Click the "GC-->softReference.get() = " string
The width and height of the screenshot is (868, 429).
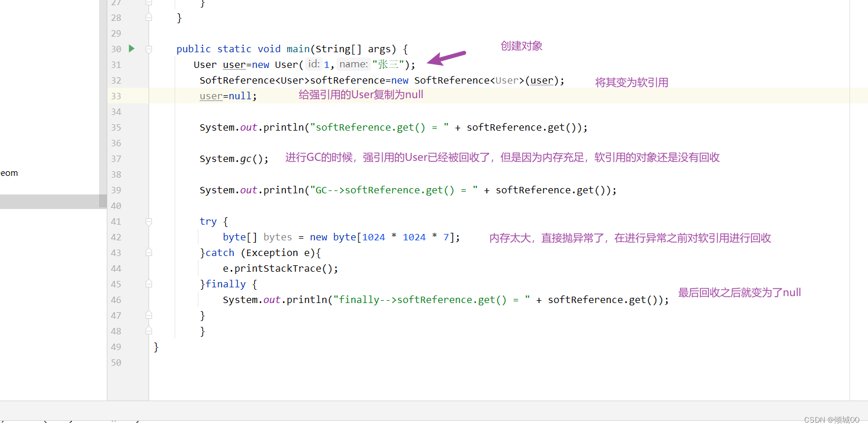click(394, 190)
